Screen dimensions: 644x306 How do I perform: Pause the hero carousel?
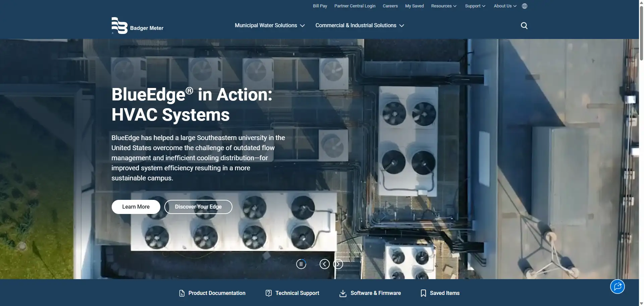pos(301,264)
